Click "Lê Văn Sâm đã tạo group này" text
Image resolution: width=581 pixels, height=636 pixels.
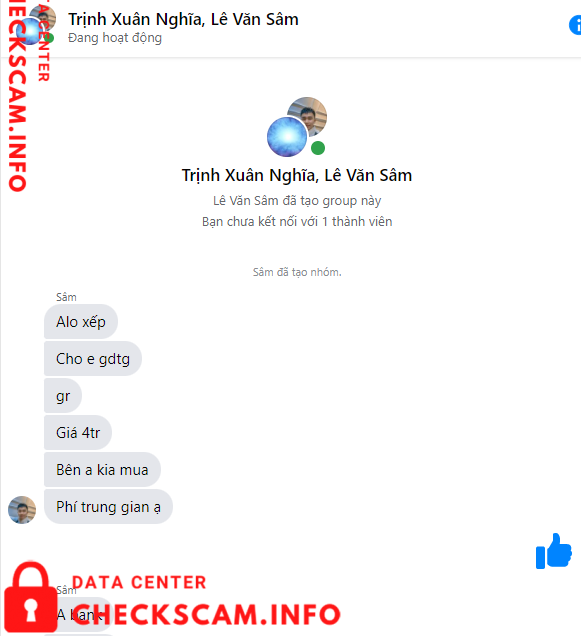(297, 200)
